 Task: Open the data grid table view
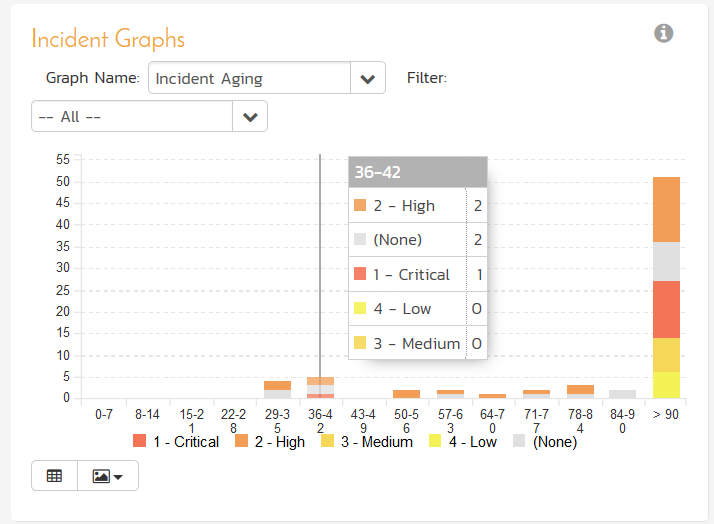54,476
